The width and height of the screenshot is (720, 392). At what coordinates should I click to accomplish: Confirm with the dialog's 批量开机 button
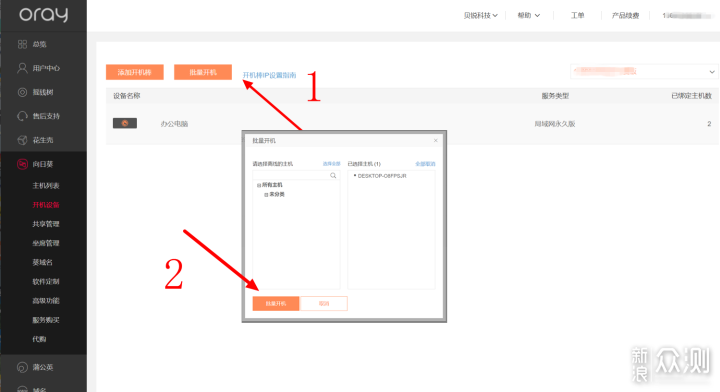click(x=276, y=303)
